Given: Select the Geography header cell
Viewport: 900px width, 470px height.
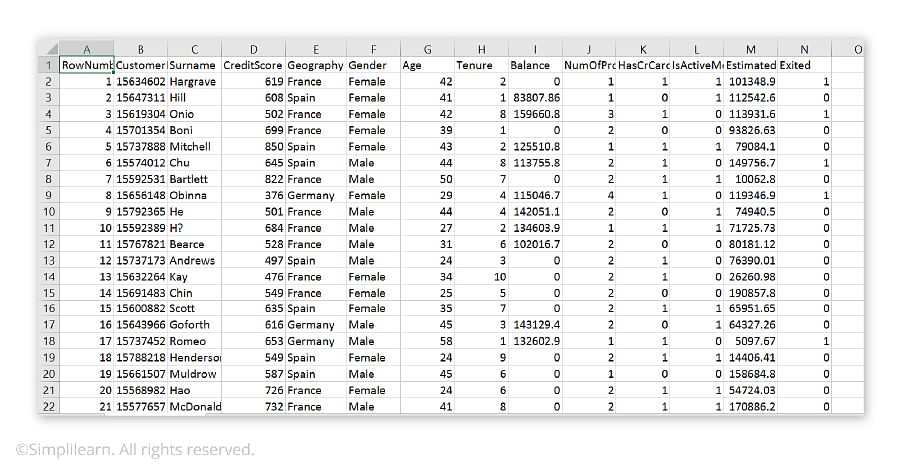Looking at the screenshot, I should coord(315,65).
